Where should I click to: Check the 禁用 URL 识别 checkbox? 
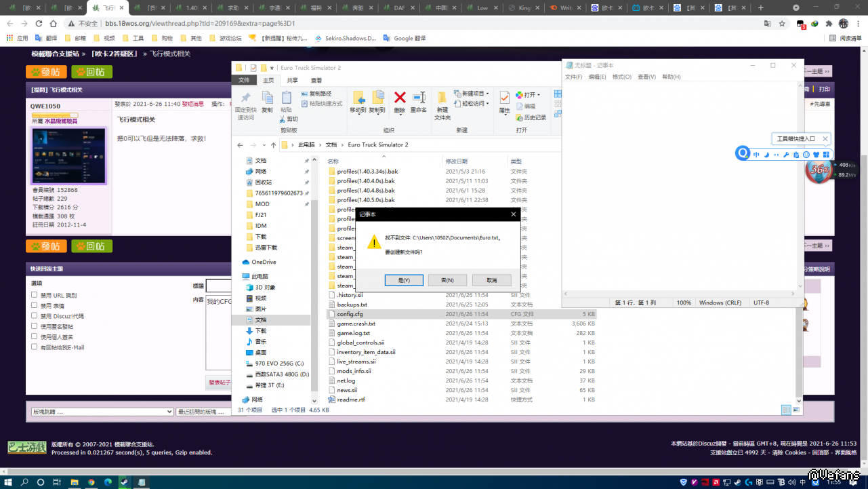35,295
